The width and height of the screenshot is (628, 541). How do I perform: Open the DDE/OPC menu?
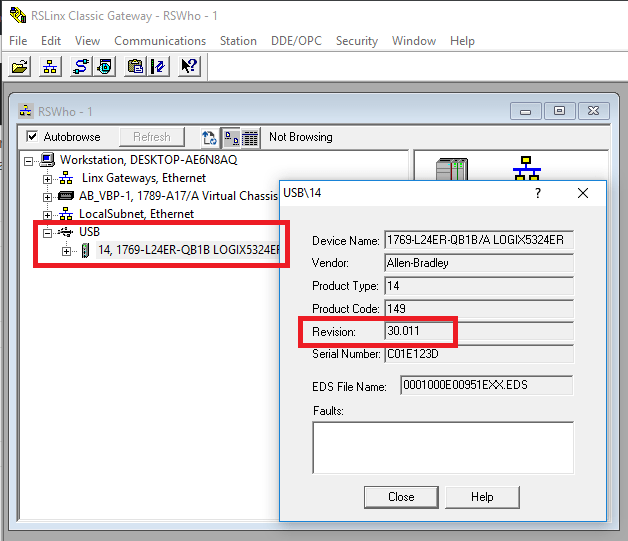coord(297,41)
